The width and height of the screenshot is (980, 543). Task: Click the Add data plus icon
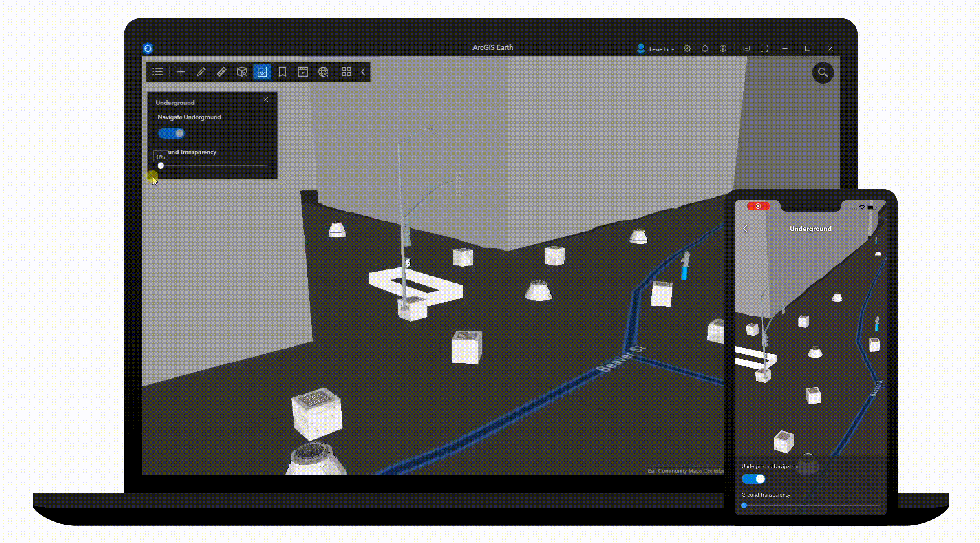tap(181, 72)
